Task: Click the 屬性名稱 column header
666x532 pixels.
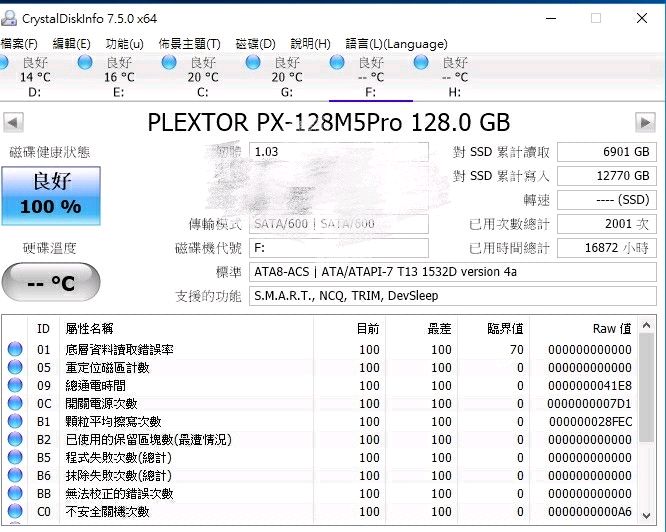Action: (186, 328)
